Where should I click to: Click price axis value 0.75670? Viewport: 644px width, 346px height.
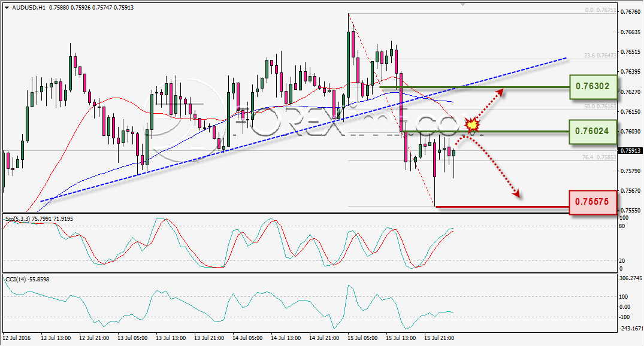(x=630, y=192)
